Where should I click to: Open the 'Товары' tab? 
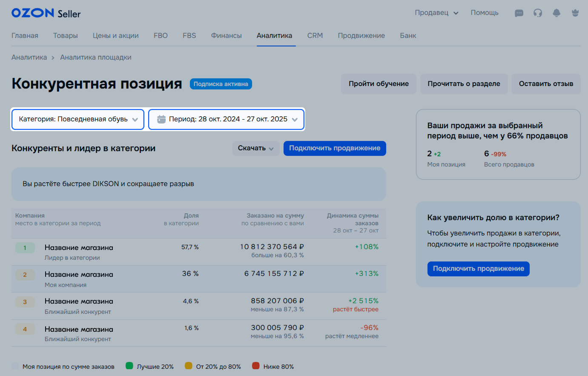[x=65, y=36]
